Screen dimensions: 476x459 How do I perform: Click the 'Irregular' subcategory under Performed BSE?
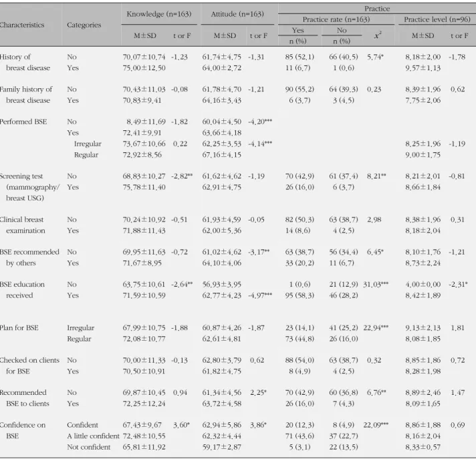tap(88, 144)
